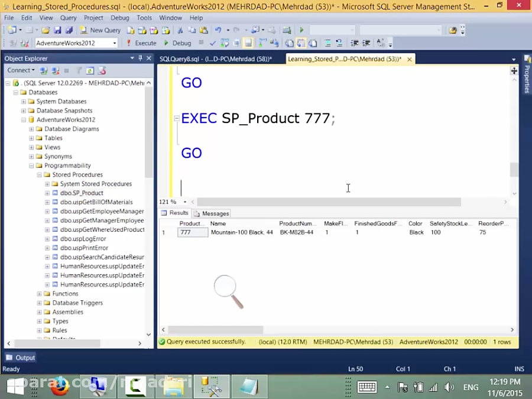Screen dimensions: 532x399
Task: Save the current query file
Action: [x=57, y=30]
